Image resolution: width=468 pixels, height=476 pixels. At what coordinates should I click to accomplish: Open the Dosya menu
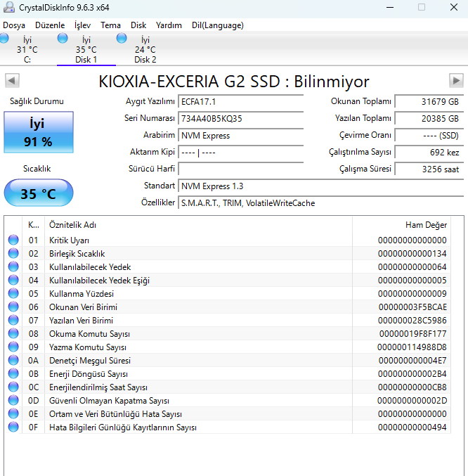click(14, 25)
